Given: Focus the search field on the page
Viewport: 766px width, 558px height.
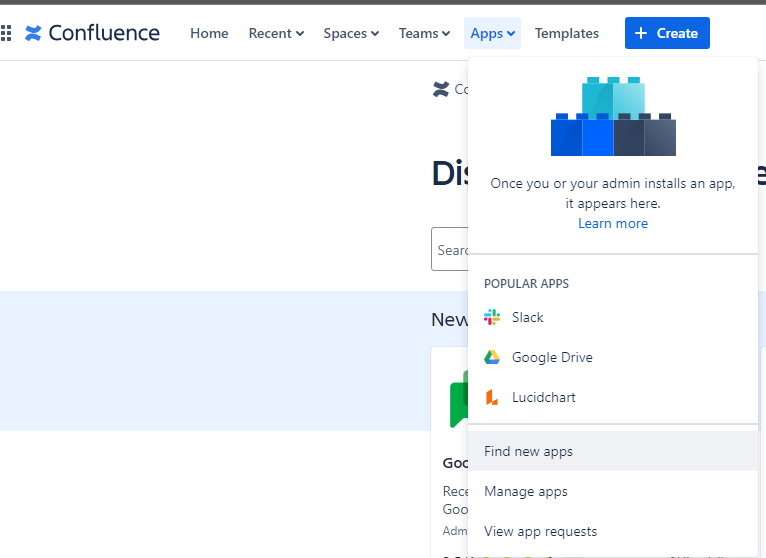Looking at the screenshot, I should pyautogui.click(x=451, y=250).
